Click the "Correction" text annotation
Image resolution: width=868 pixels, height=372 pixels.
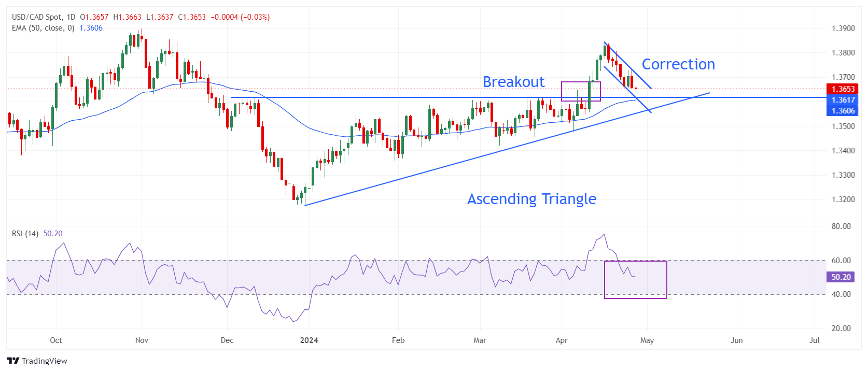[x=678, y=64]
